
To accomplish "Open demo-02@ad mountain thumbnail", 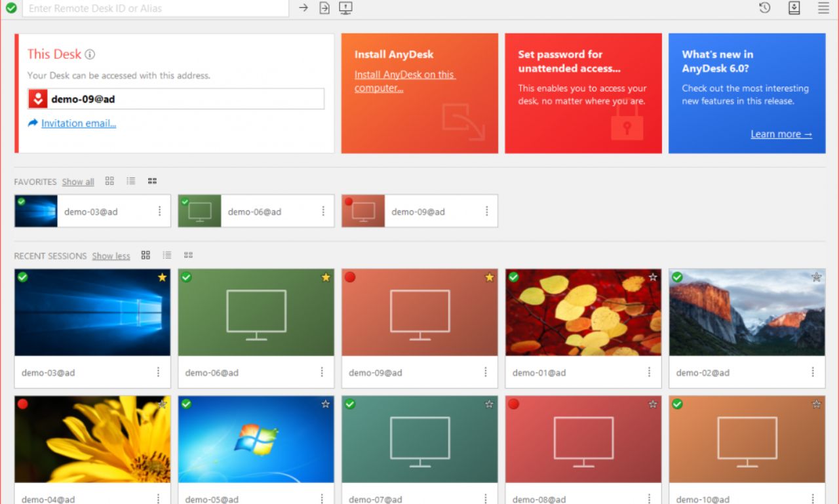I will (747, 312).
